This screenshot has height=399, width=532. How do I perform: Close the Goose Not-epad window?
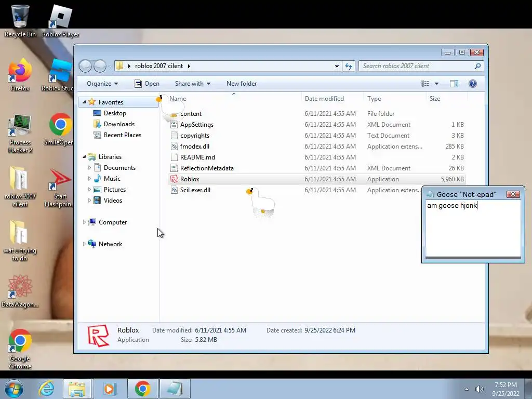coord(513,194)
